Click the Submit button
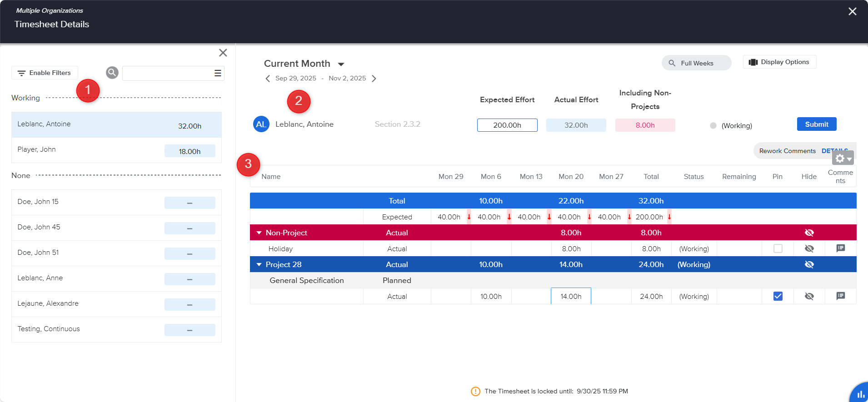The height and width of the screenshot is (402, 868). click(x=816, y=124)
